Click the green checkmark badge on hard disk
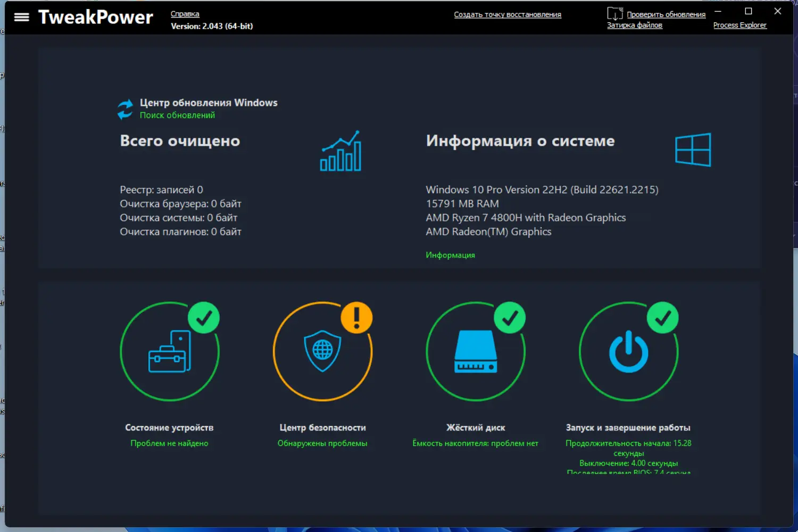 click(510, 318)
